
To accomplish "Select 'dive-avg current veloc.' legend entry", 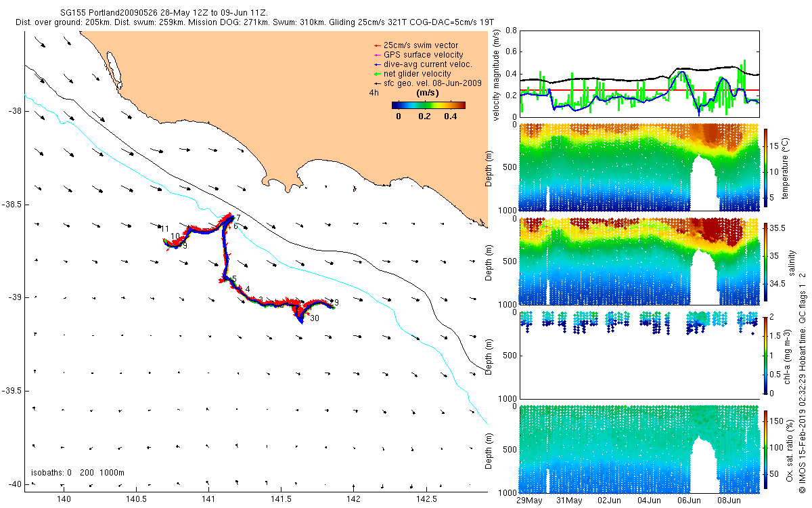I will [422, 64].
